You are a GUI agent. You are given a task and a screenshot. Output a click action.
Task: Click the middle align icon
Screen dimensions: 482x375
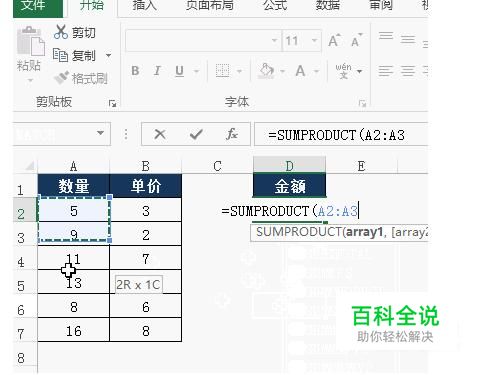pyautogui.click(x=408, y=40)
